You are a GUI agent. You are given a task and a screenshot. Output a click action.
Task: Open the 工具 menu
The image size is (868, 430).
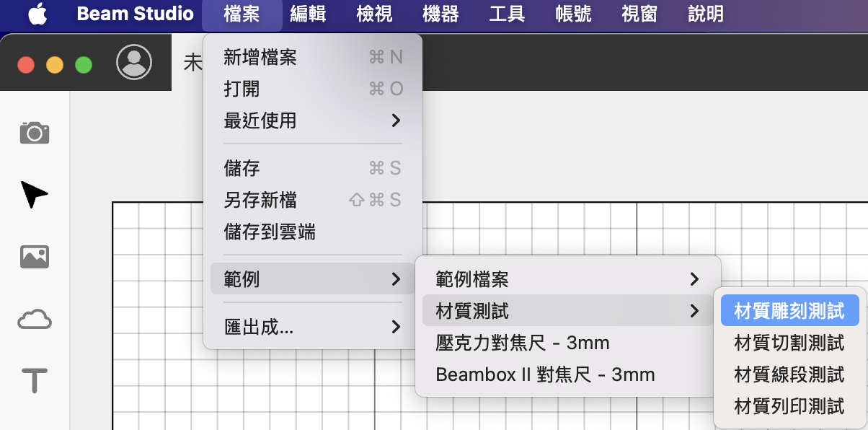click(507, 14)
